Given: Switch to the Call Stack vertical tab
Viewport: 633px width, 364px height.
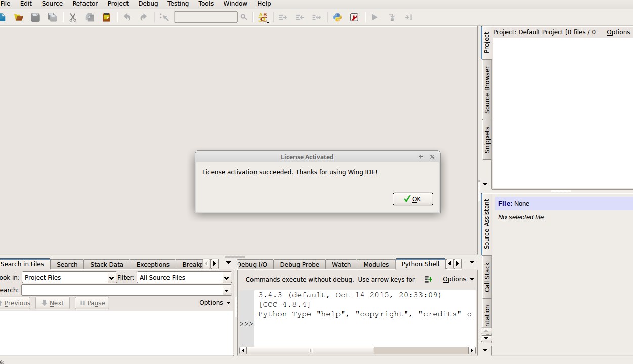Looking at the screenshot, I should pos(487,277).
